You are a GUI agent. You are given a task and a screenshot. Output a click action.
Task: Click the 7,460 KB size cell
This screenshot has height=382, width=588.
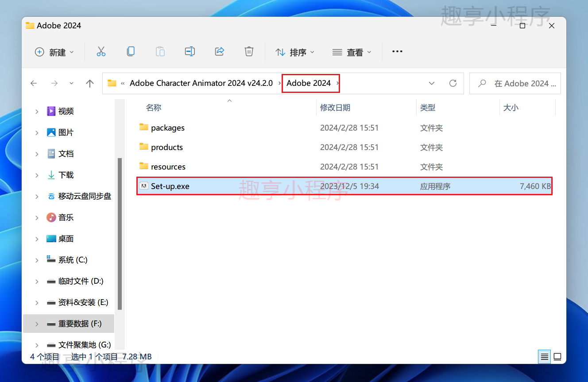click(535, 186)
